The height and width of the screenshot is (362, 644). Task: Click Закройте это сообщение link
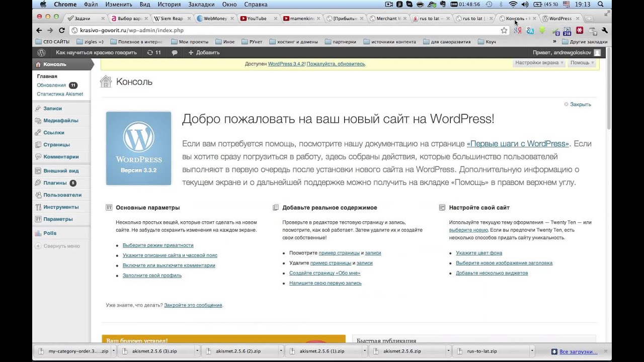[x=193, y=305]
